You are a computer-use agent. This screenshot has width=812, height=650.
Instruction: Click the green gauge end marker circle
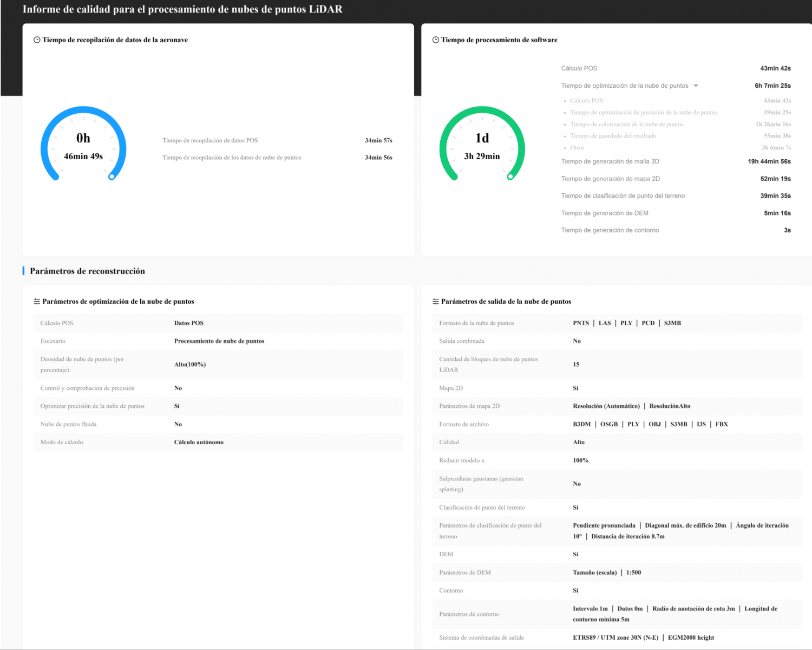click(x=510, y=176)
